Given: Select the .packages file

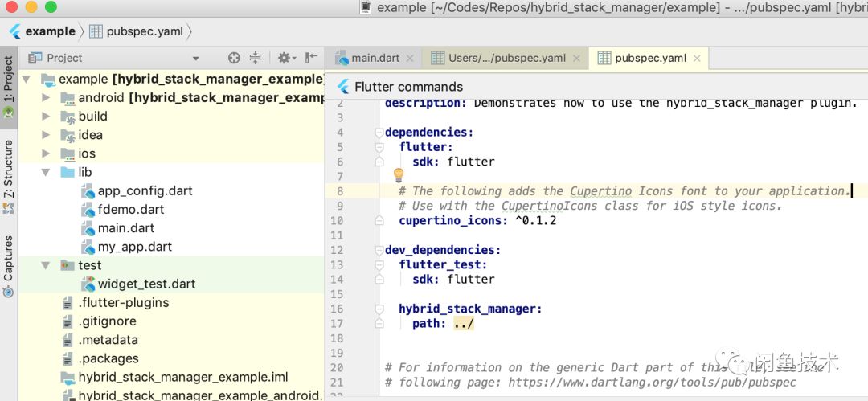Looking at the screenshot, I should point(108,359).
